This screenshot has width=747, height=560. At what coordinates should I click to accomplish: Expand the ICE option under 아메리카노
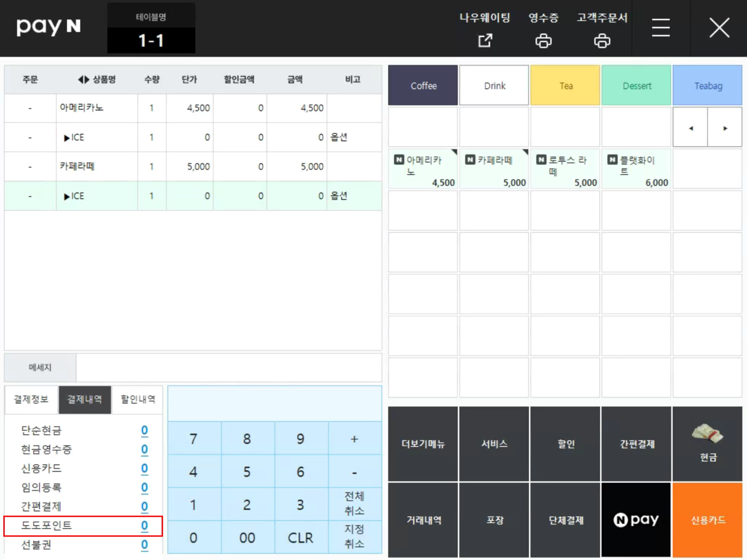(67, 138)
